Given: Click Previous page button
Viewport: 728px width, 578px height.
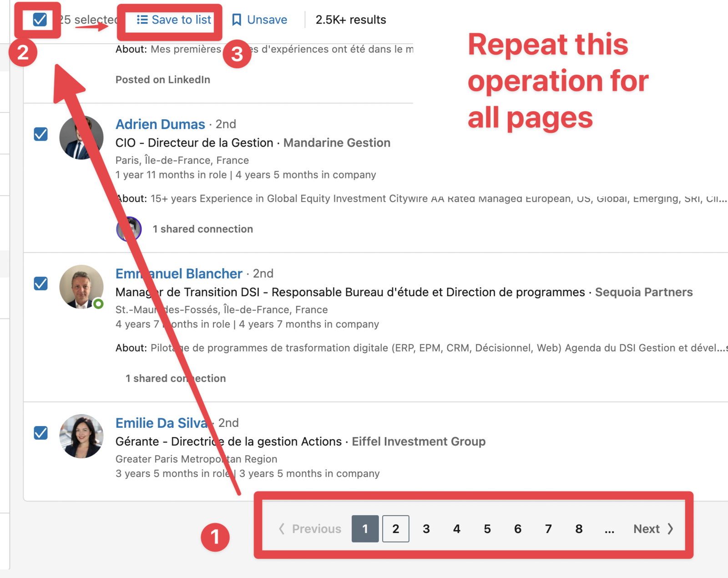Looking at the screenshot, I should pyautogui.click(x=310, y=529).
